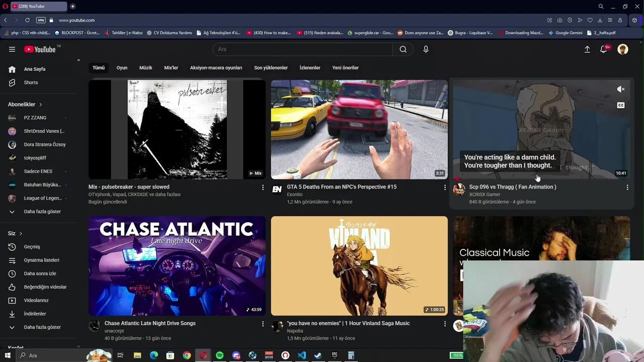Open Daha sonra izle in sidebar

pos(39,274)
